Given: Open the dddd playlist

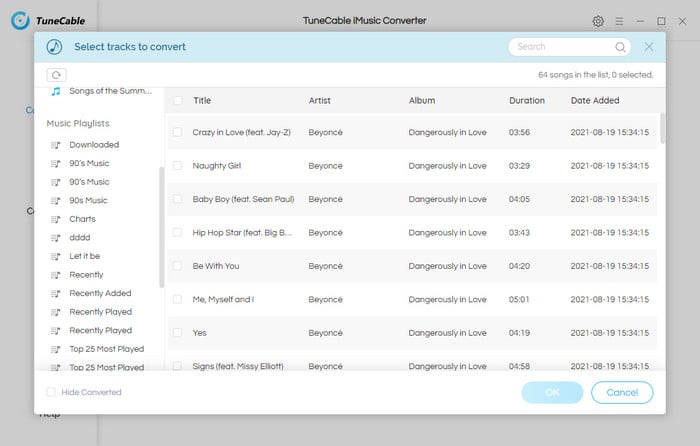Looking at the screenshot, I should tap(80, 238).
